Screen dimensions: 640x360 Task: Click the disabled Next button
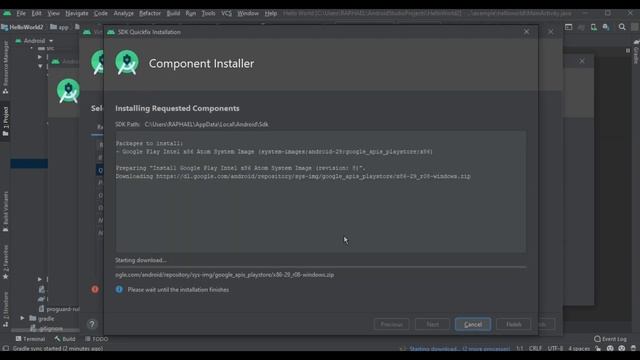[x=432, y=324]
